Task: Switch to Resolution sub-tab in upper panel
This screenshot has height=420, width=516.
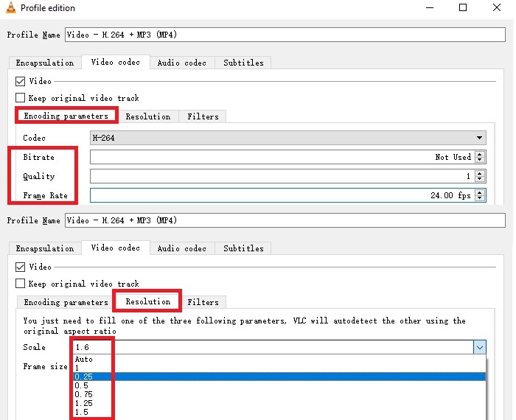Action: click(x=148, y=116)
